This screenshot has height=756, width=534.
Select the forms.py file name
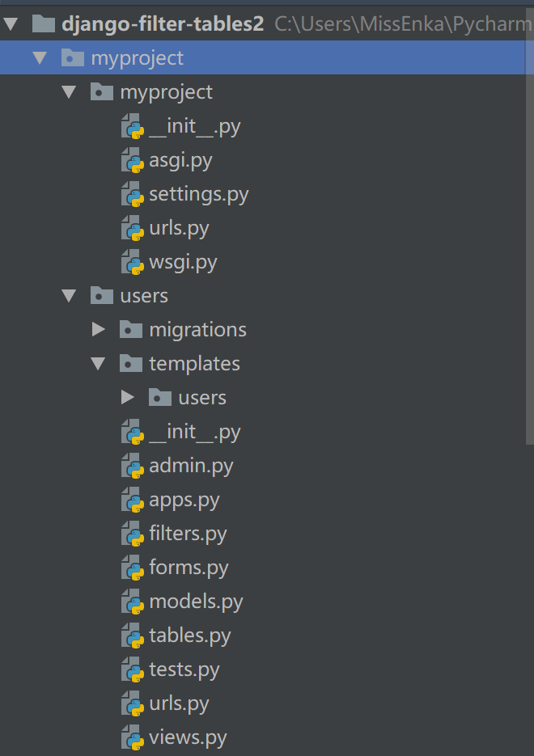click(x=189, y=568)
